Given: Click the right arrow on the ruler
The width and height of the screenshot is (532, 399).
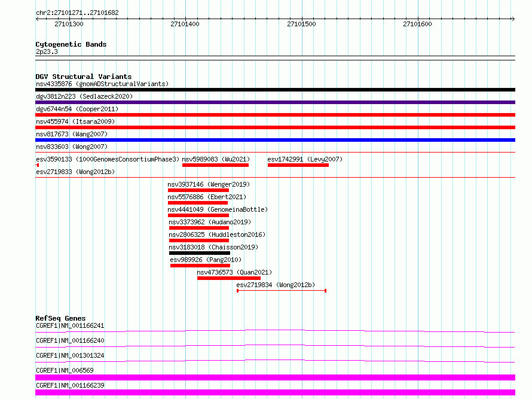Looking at the screenshot, I should pos(513,19).
